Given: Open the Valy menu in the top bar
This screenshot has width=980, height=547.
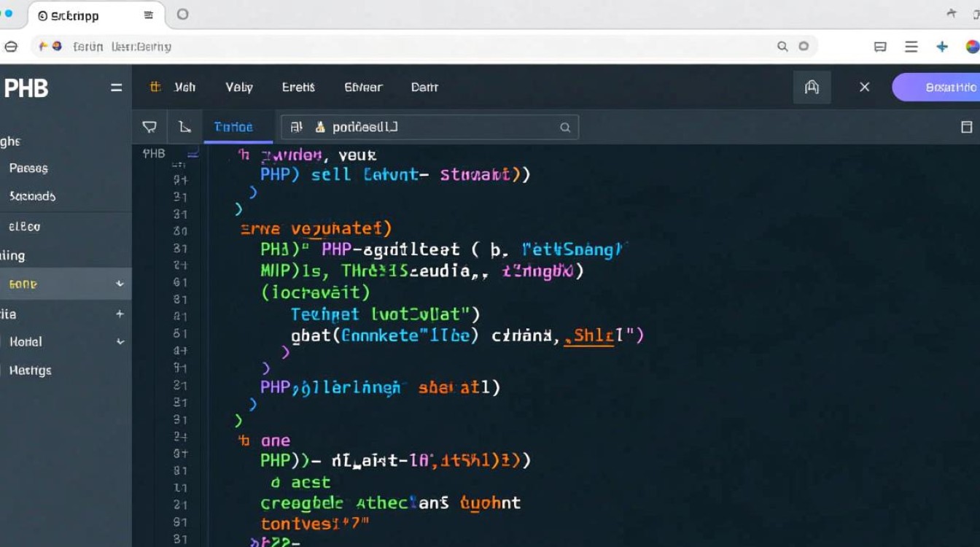Looking at the screenshot, I should pos(238,88).
